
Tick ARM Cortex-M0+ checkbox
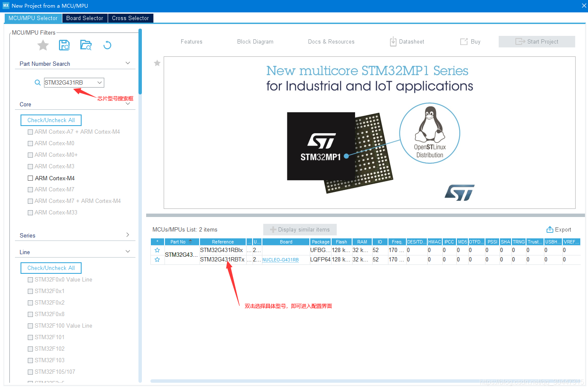30,155
